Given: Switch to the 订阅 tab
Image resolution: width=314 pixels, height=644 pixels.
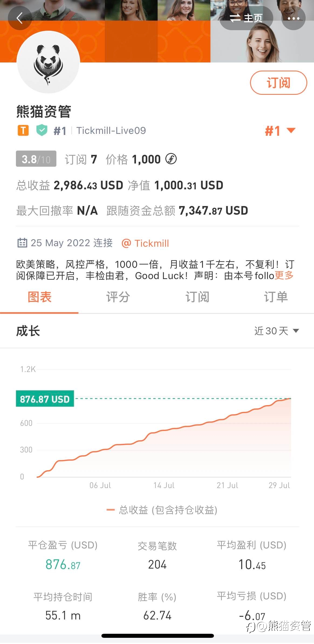Looking at the screenshot, I should coord(197,297).
